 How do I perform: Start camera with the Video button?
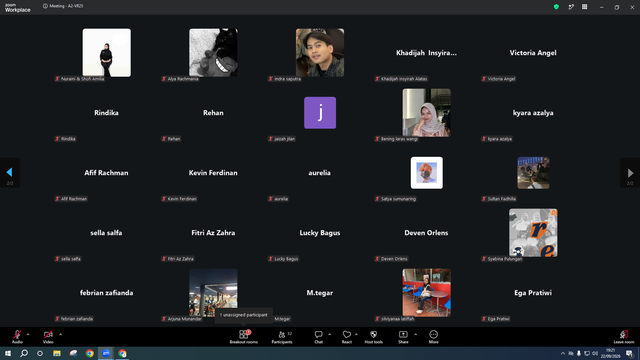click(x=48, y=336)
